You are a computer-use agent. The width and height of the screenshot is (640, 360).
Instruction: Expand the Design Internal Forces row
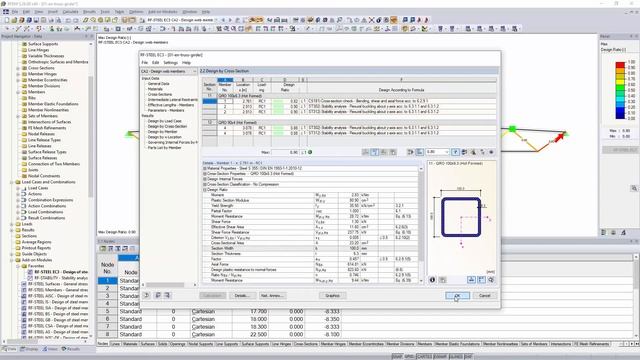coord(205,179)
